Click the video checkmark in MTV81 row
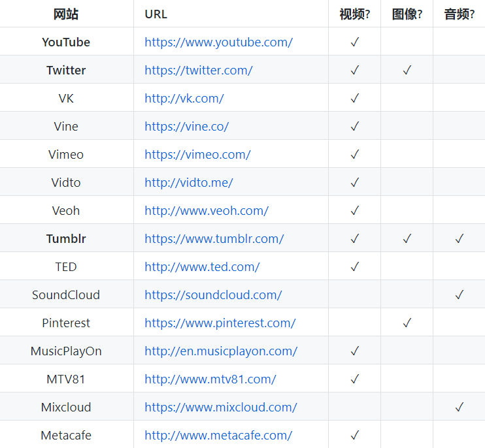 point(355,379)
